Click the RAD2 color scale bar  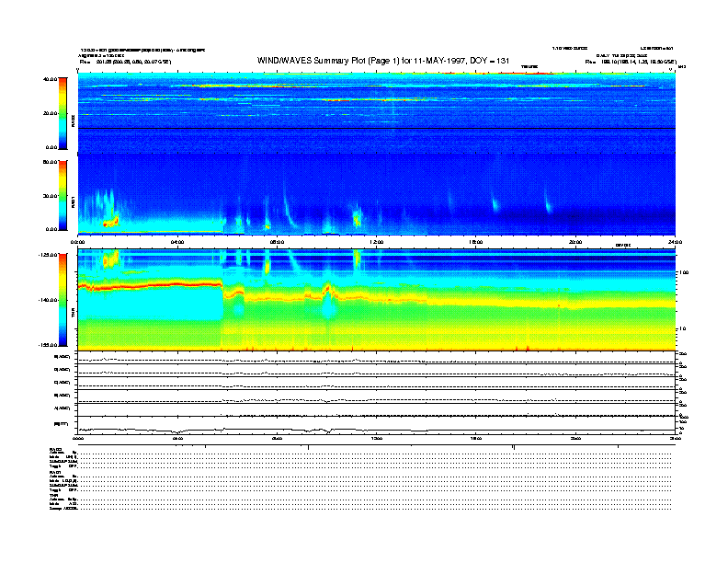click(63, 112)
